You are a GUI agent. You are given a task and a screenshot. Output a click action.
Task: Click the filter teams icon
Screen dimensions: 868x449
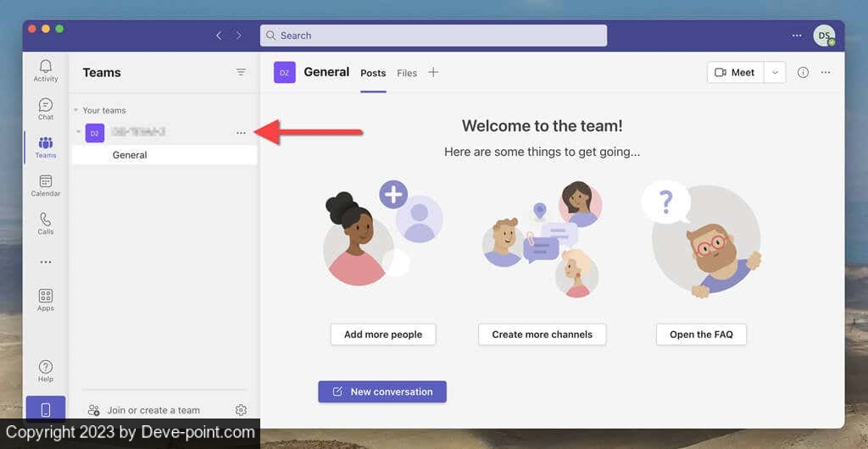241,73
